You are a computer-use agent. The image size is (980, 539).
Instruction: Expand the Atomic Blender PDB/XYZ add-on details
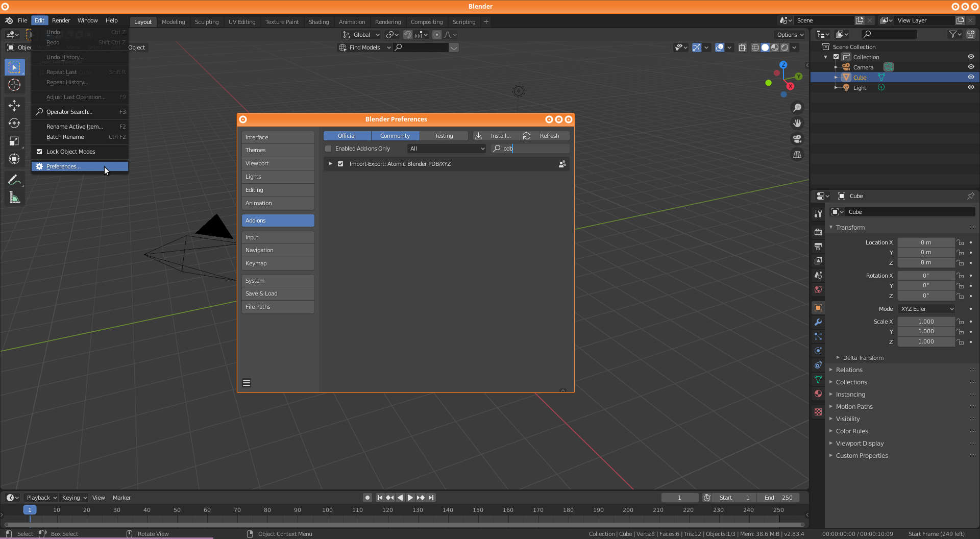[x=331, y=164]
